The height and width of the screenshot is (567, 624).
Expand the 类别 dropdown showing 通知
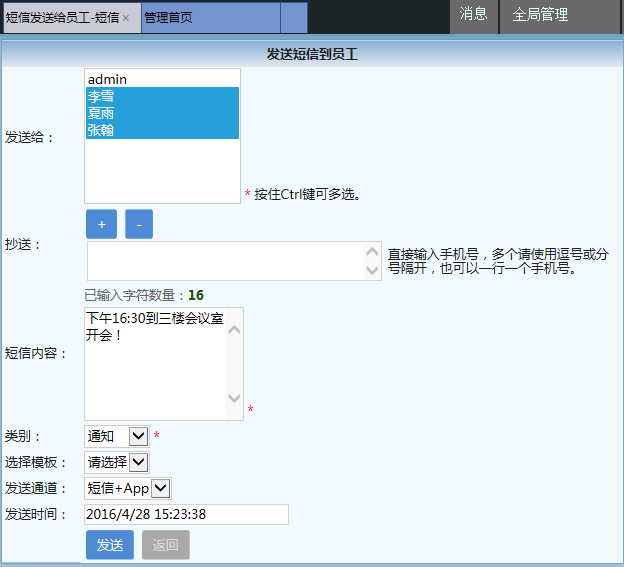(117, 436)
